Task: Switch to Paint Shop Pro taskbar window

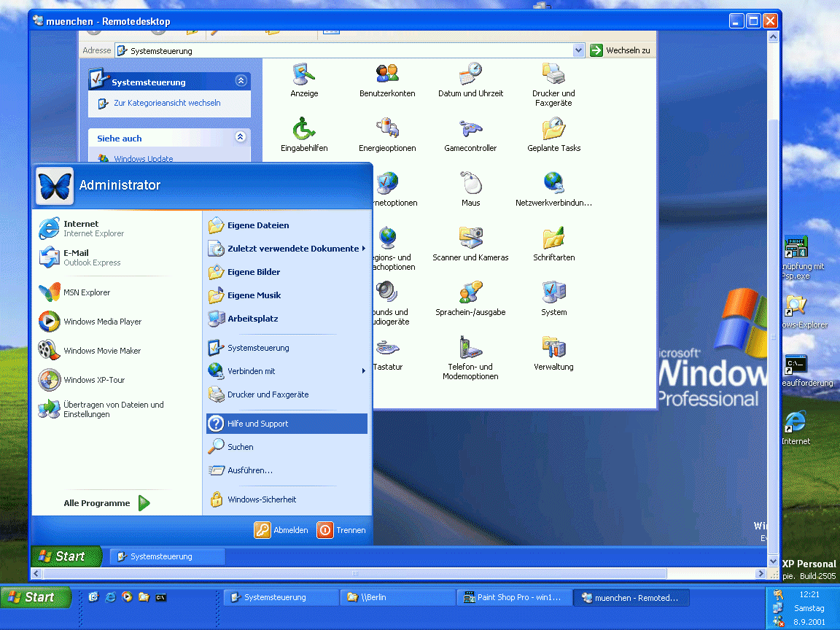Action: (513, 597)
